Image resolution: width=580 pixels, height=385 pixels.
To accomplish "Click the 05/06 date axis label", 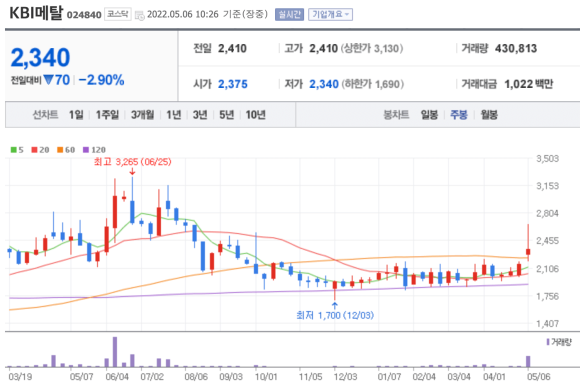I will point(539,377).
